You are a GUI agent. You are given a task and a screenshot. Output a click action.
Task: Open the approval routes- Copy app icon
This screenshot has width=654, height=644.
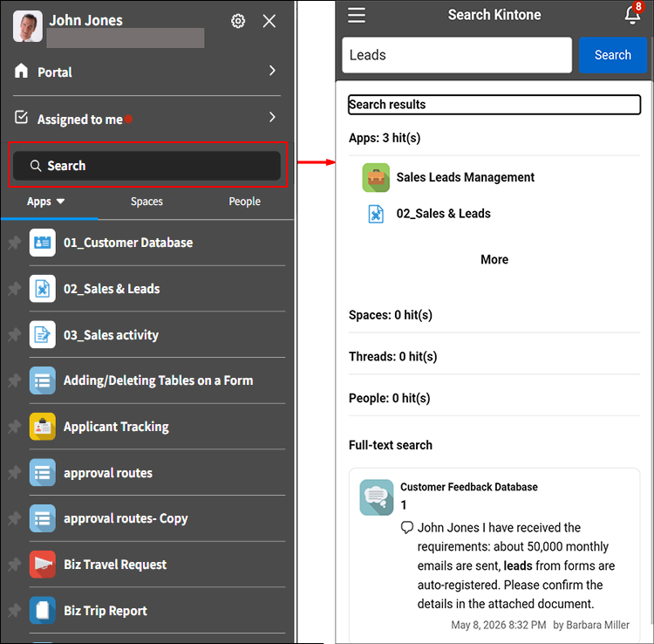pyautogui.click(x=43, y=518)
